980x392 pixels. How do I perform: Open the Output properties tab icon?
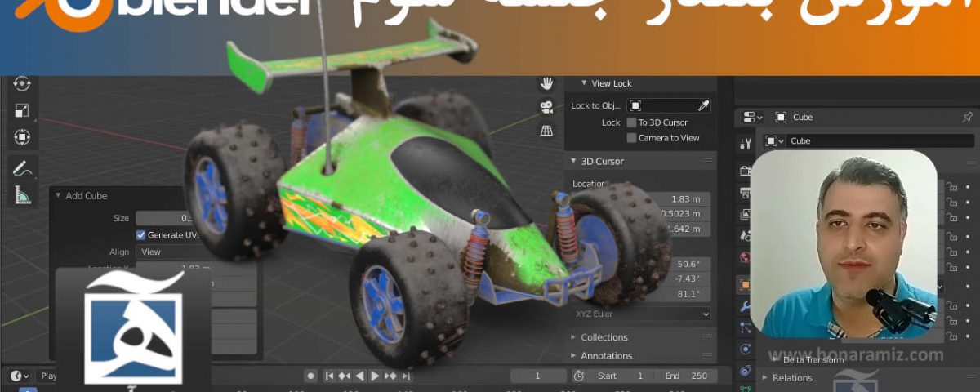tap(745, 193)
